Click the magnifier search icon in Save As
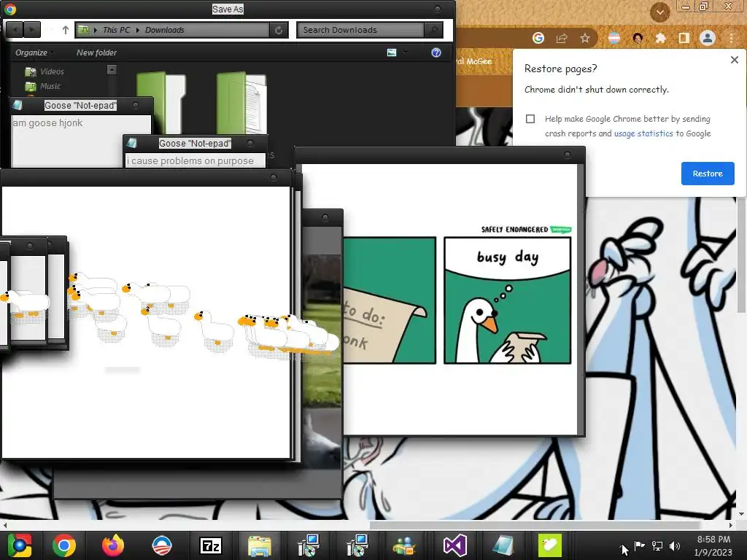Image resolution: width=747 pixels, height=560 pixels. pos(433,30)
